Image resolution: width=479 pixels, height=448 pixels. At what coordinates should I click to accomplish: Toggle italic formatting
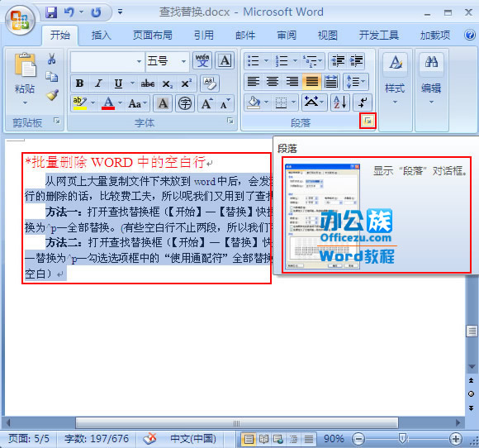(98, 83)
